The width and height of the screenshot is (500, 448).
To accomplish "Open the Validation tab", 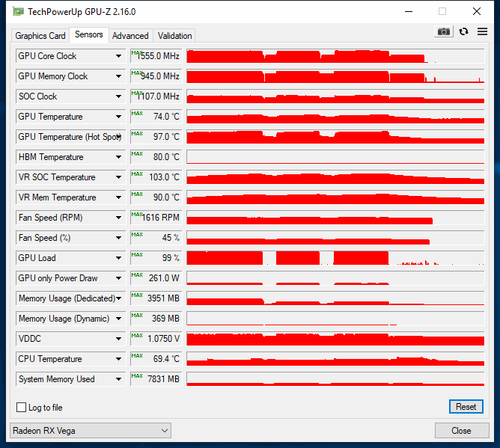I will point(174,36).
